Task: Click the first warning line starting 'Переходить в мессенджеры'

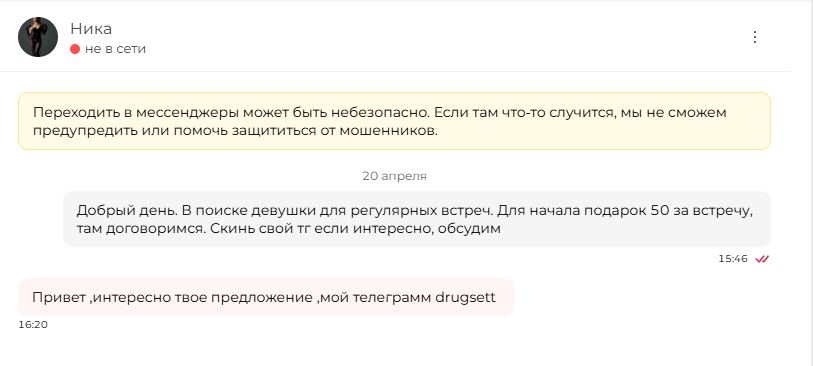Action: [x=380, y=112]
